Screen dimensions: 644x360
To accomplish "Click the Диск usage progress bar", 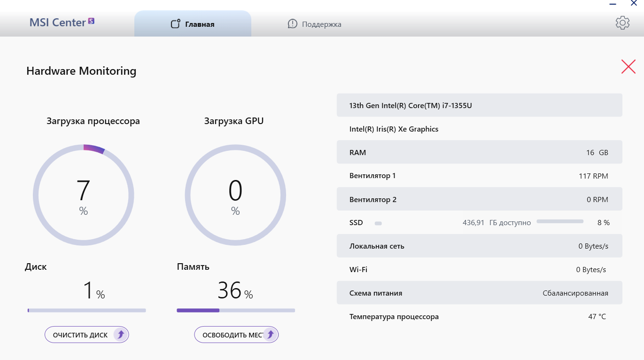I will 87,310.
